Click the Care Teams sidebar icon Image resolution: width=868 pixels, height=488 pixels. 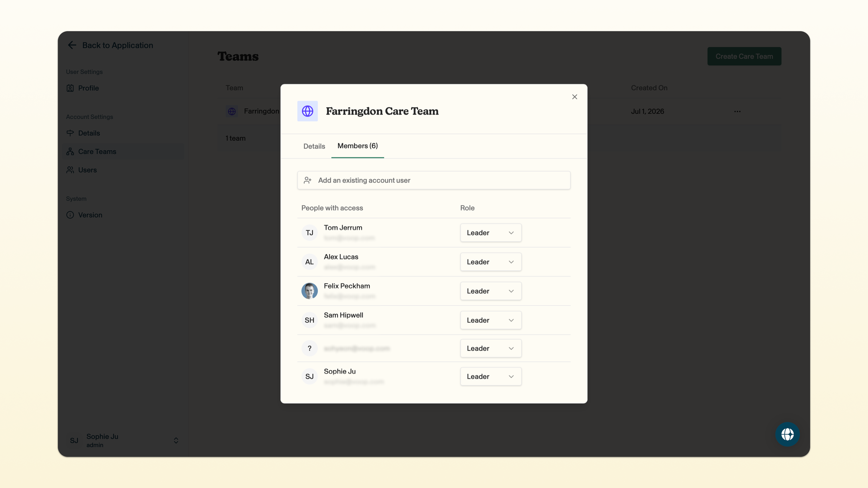[x=70, y=152]
